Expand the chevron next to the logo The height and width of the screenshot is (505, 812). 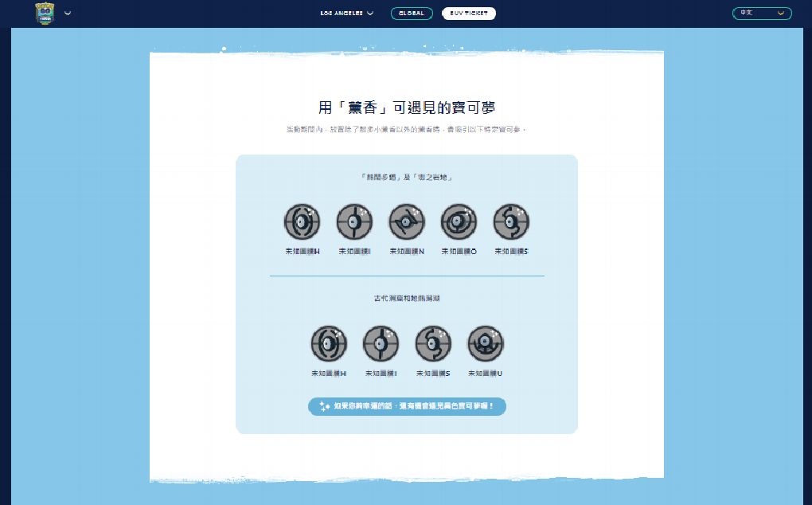click(x=68, y=14)
